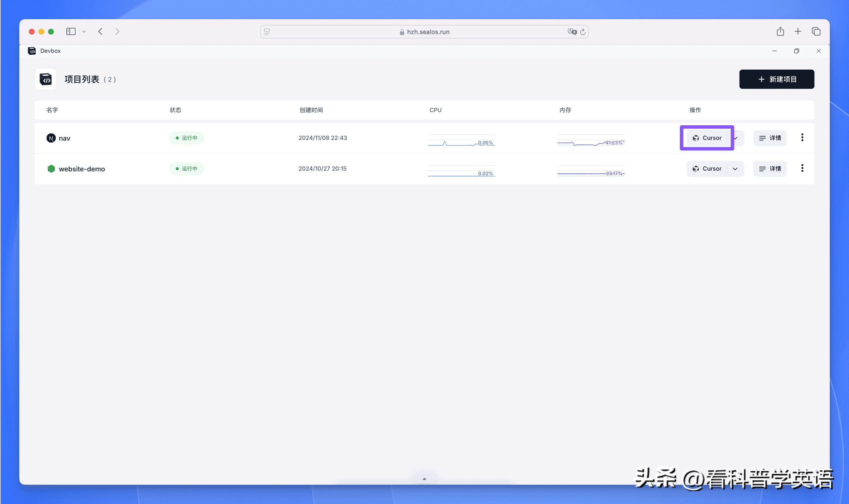Click the page reload icon in the address bar
Screen dimensions: 849x504
tap(583, 31)
